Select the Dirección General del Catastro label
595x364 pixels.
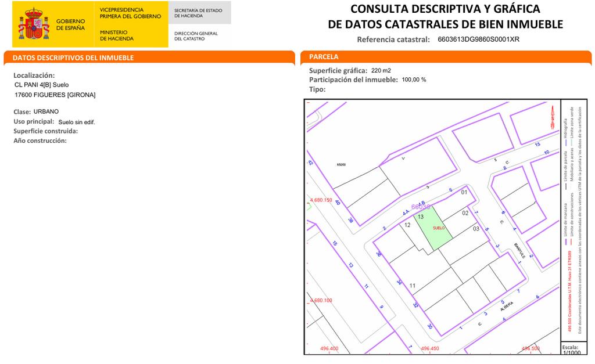(196, 36)
